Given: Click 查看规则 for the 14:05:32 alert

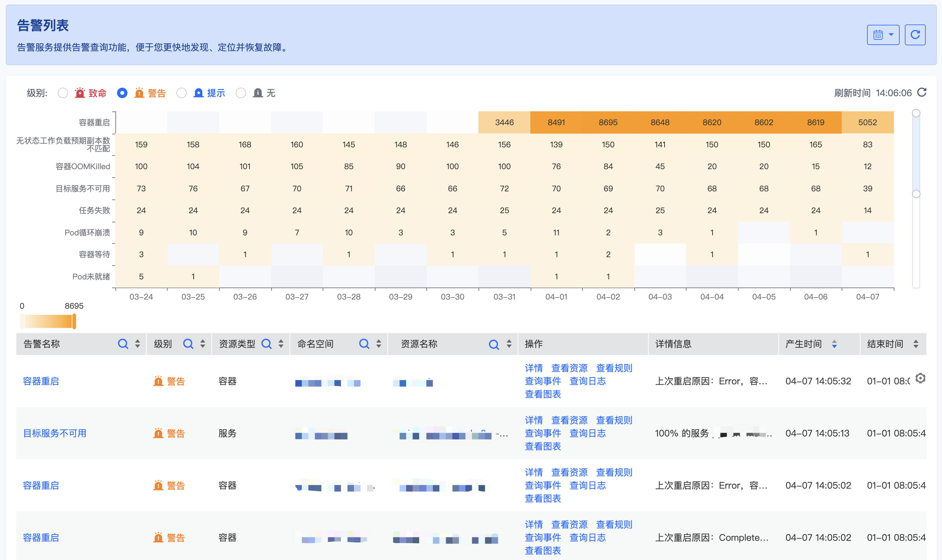Looking at the screenshot, I should click(614, 368).
